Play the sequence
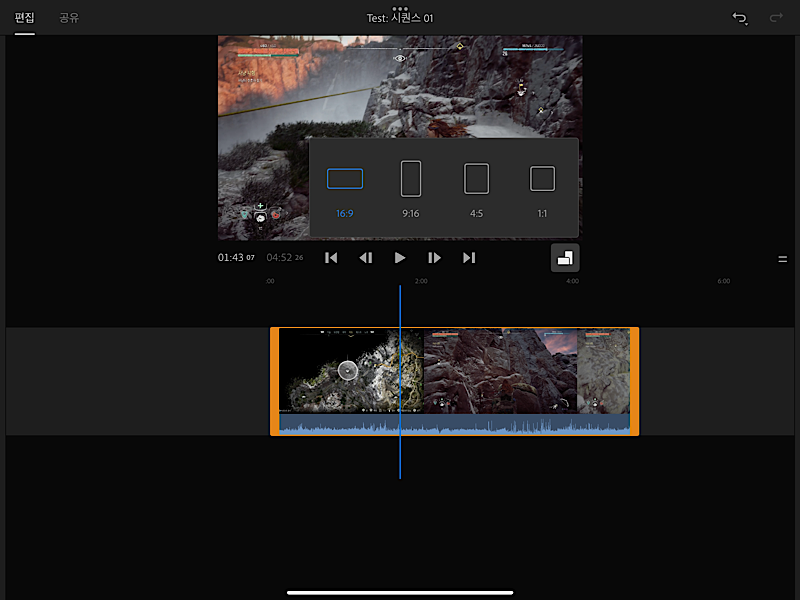 pyautogui.click(x=400, y=258)
